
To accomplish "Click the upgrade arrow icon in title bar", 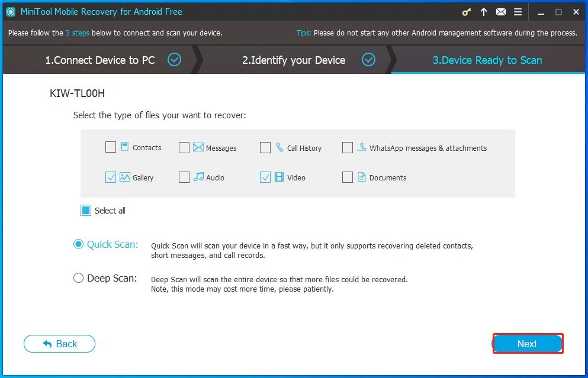I will (x=483, y=11).
